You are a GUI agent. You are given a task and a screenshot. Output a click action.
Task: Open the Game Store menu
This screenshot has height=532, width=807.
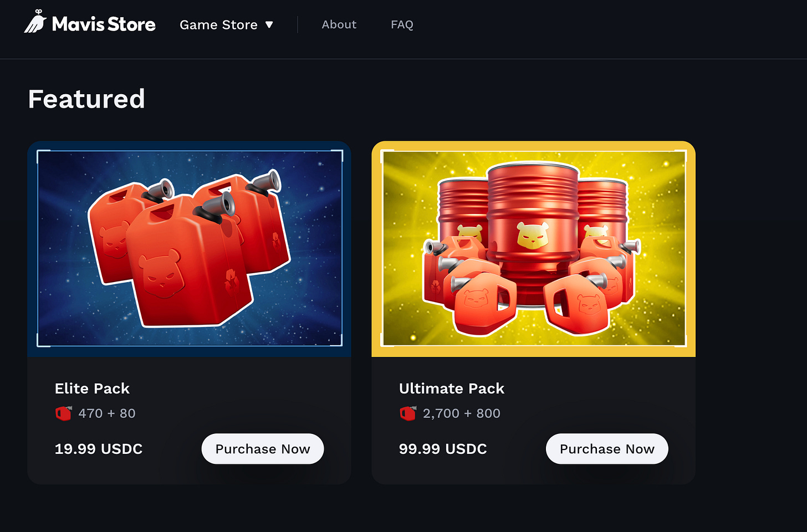(226, 25)
